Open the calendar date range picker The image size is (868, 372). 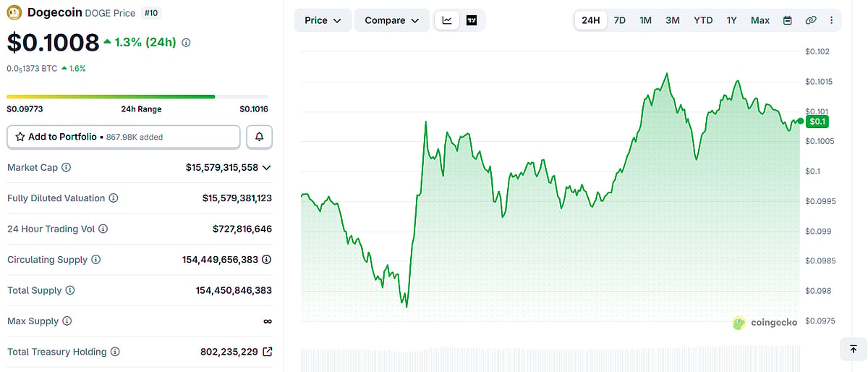pyautogui.click(x=788, y=20)
